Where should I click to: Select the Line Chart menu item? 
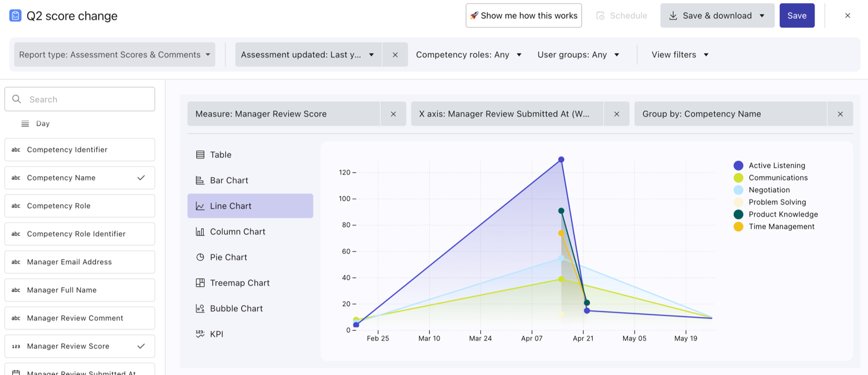click(x=250, y=206)
